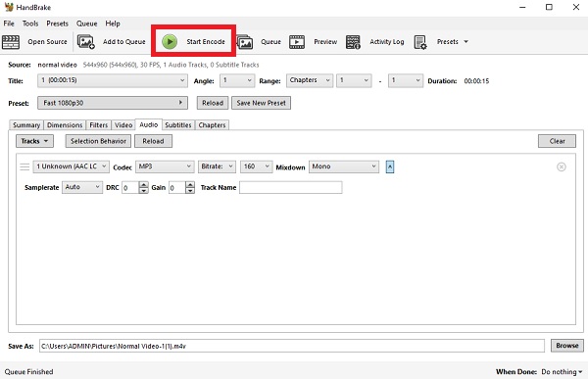This screenshot has width=588, height=379.
Task: Open the 160 bitrate value dropdown
Action: [256, 166]
